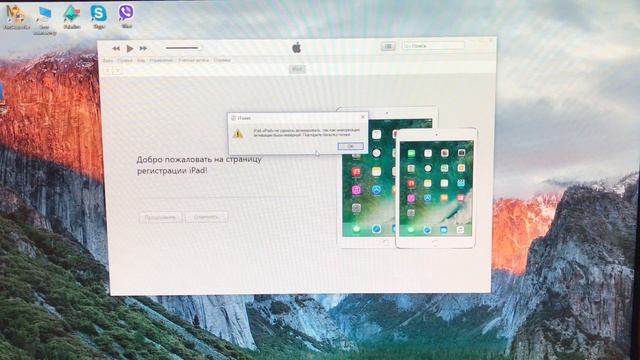Open the Skype desktop shortcut

click(x=98, y=17)
